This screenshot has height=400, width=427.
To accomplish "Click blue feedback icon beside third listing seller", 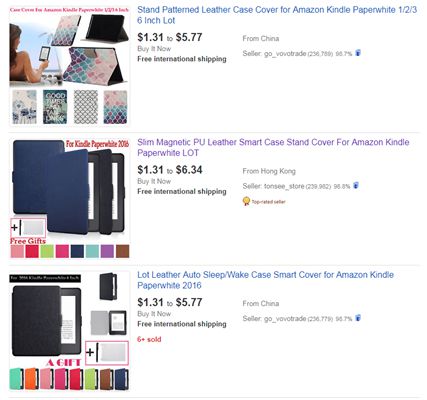I will pyautogui.click(x=358, y=318).
